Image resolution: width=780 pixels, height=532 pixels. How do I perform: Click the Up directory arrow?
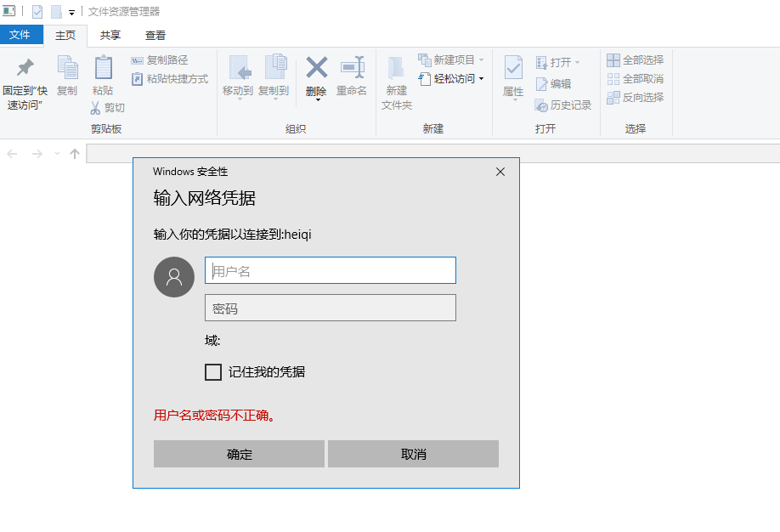click(x=75, y=154)
